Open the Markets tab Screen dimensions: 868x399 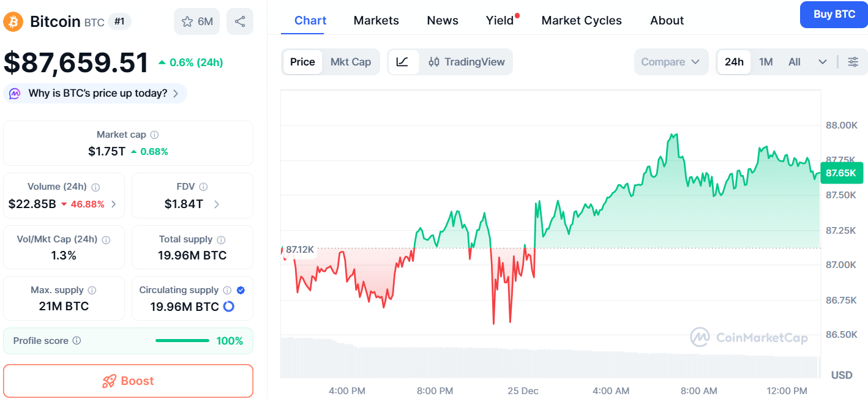coord(376,20)
